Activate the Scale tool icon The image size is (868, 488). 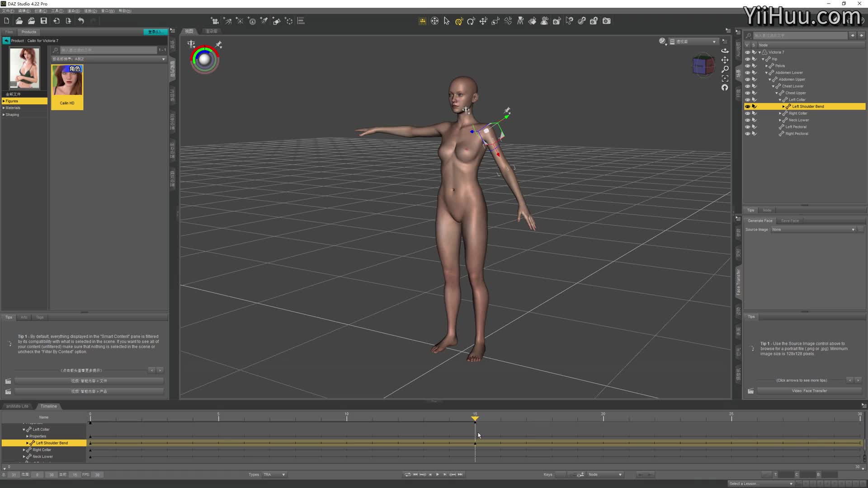[495, 21]
